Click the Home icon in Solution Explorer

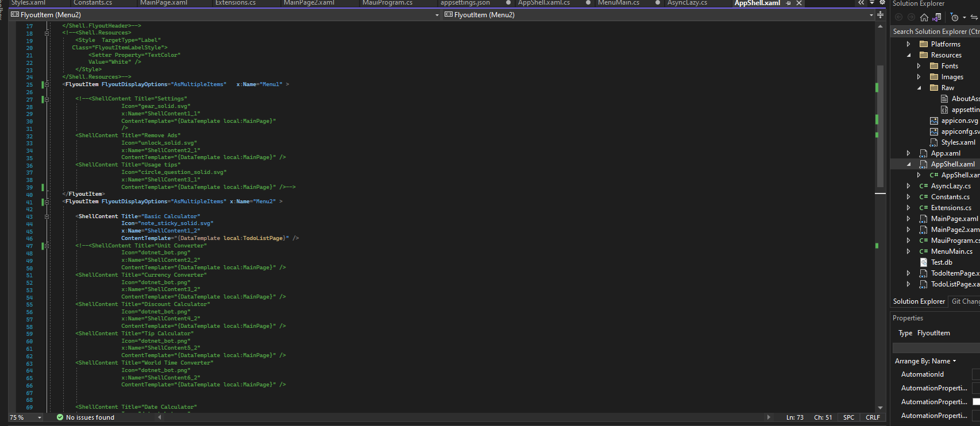(924, 17)
